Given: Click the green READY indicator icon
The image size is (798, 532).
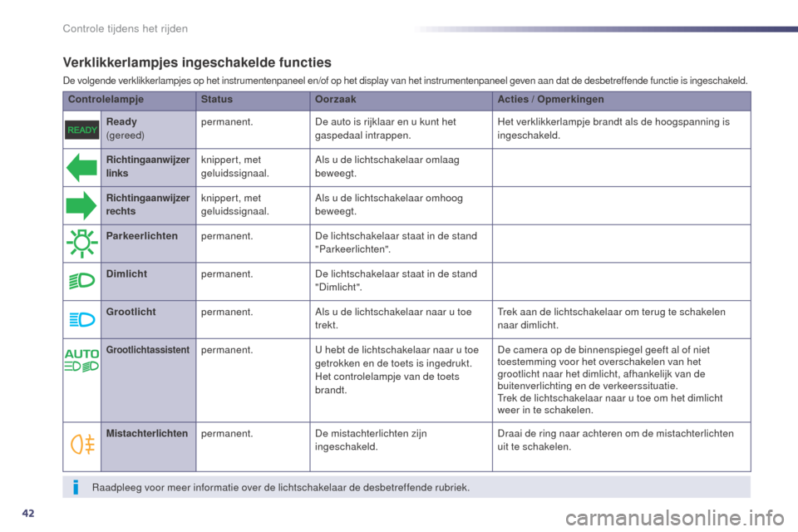Looking at the screenshot, I should click(x=82, y=130).
